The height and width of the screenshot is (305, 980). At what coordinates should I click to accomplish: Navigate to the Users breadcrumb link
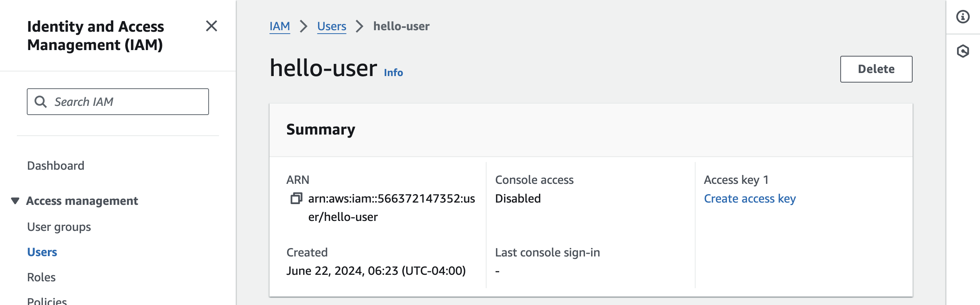332,26
